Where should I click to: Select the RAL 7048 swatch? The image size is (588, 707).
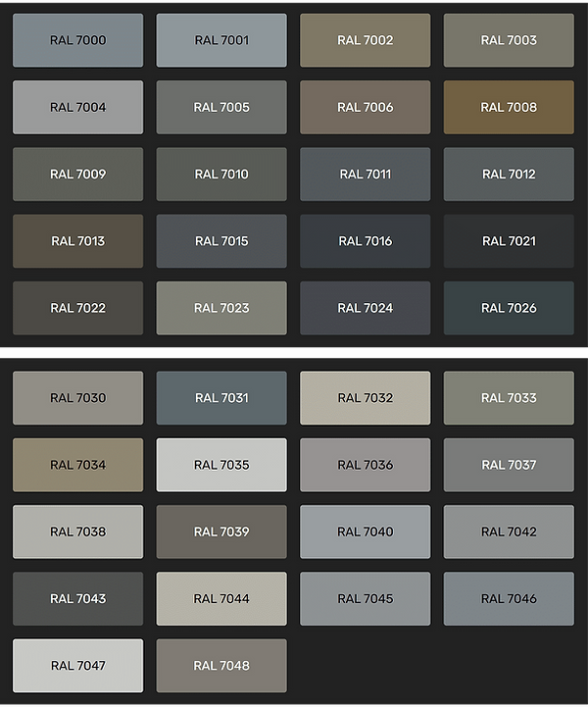[x=221, y=666]
